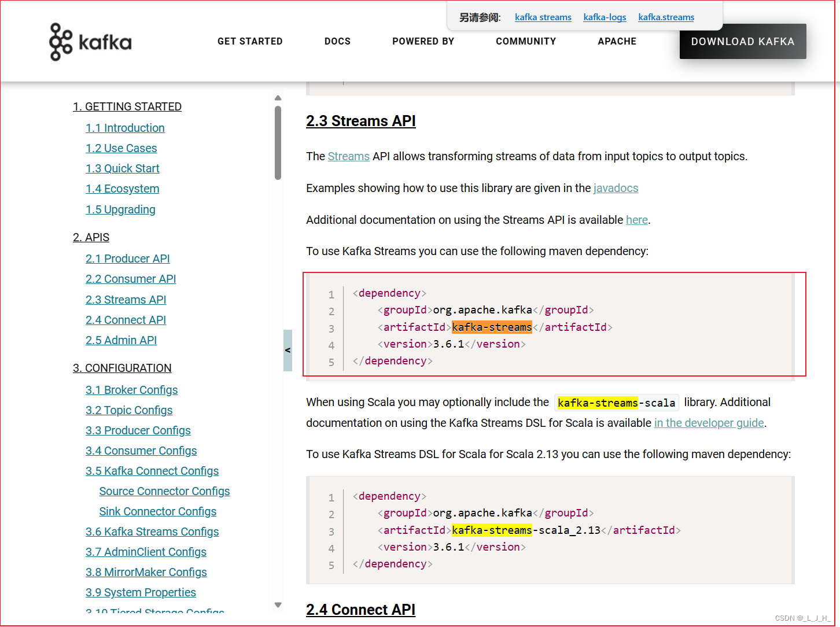Open Sink Connector Configs
This screenshot has height=627, width=840.
157,511
